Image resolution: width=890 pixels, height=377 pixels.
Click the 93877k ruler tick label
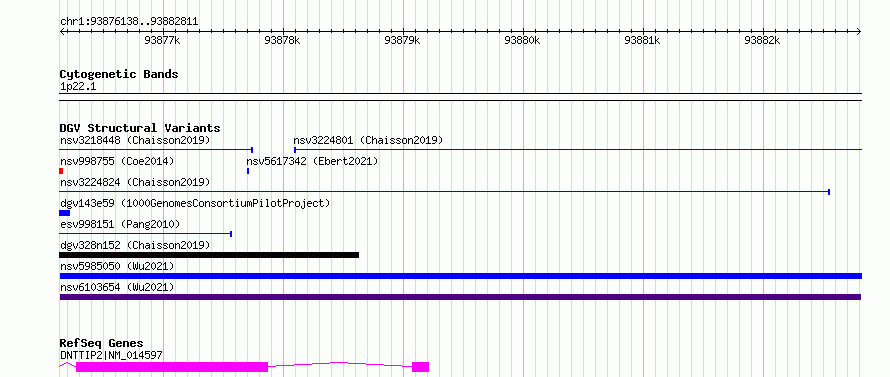[x=162, y=40]
